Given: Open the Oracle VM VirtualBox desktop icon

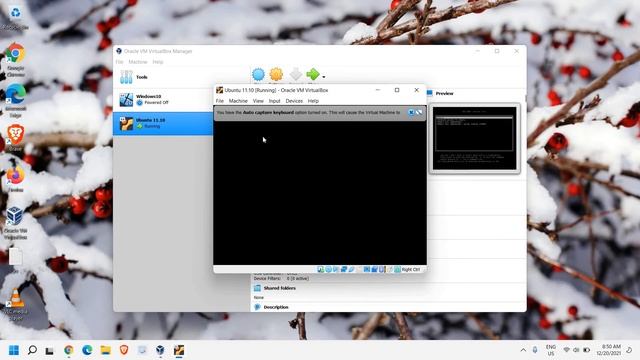Looking at the screenshot, I should coord(16,222).
